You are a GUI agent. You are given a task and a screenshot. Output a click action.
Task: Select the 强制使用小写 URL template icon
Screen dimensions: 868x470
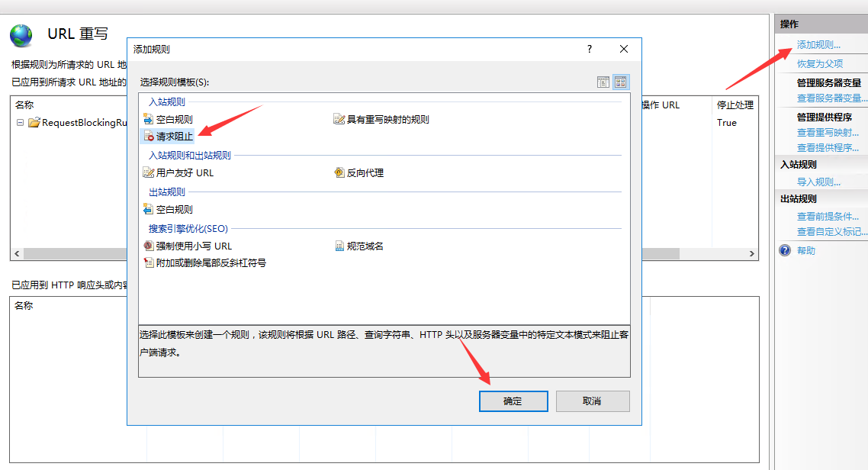pos(149,246)
